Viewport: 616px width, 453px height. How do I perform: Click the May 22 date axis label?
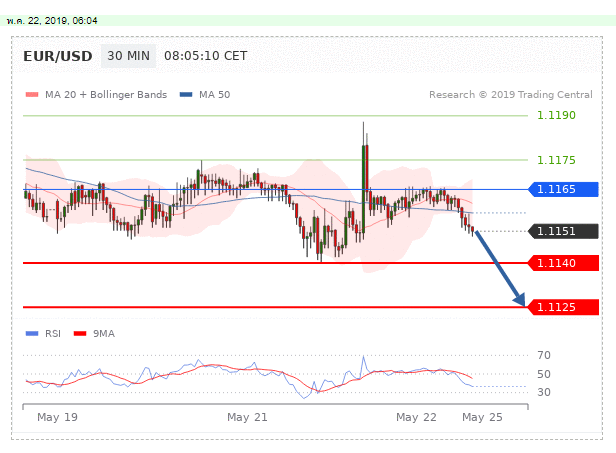coord(416,417)
